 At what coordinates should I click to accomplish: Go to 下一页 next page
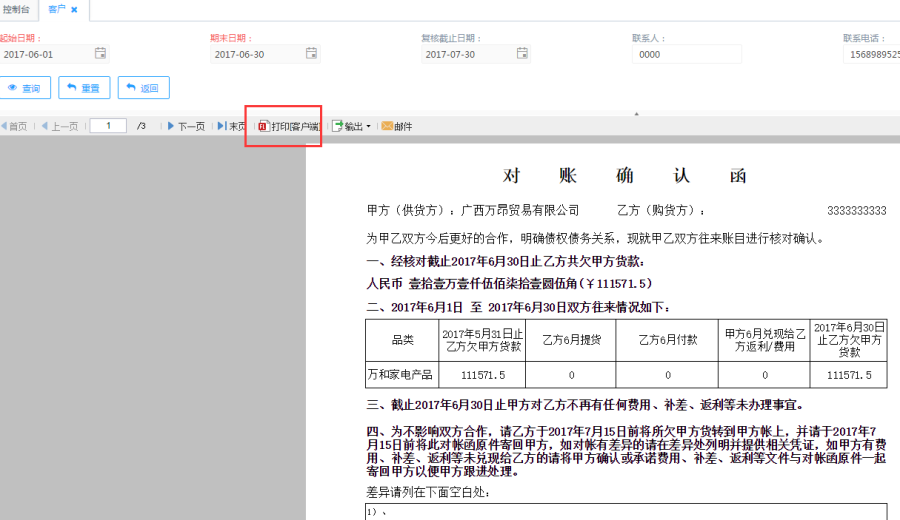click(x=185, y=126)
